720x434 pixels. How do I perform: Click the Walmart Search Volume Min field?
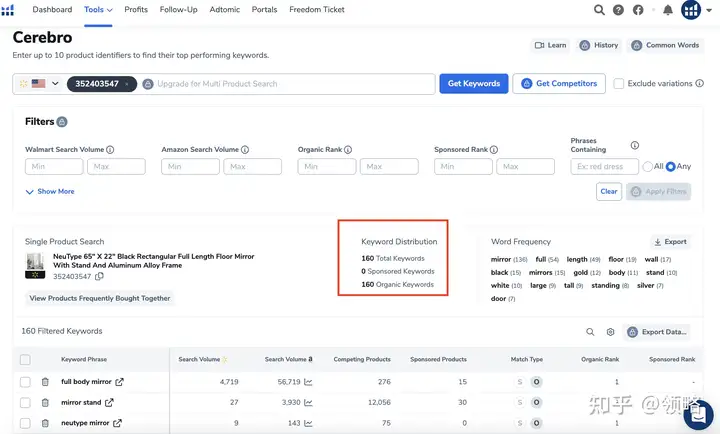pyautogui.click(x=54, y=166)
